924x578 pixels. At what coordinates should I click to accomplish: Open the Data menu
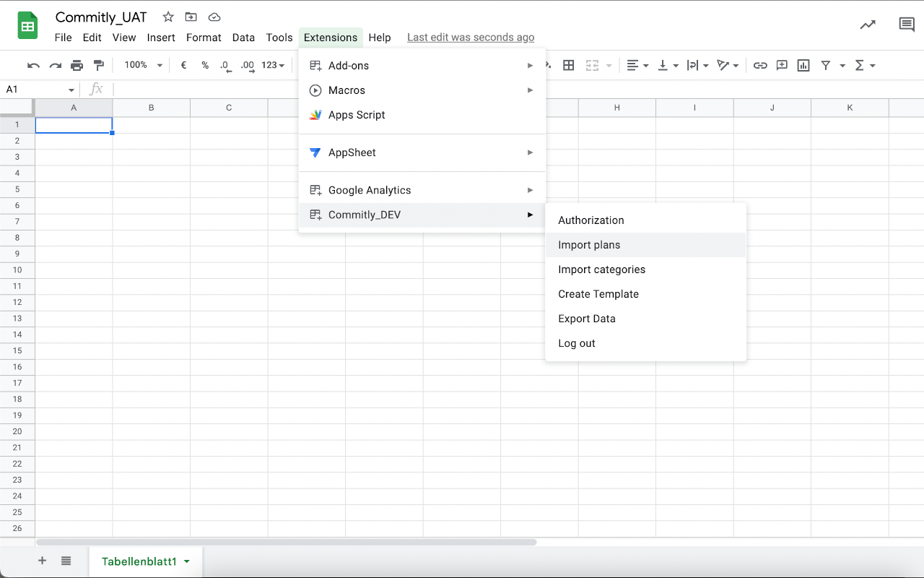click(x=243, y=38)
